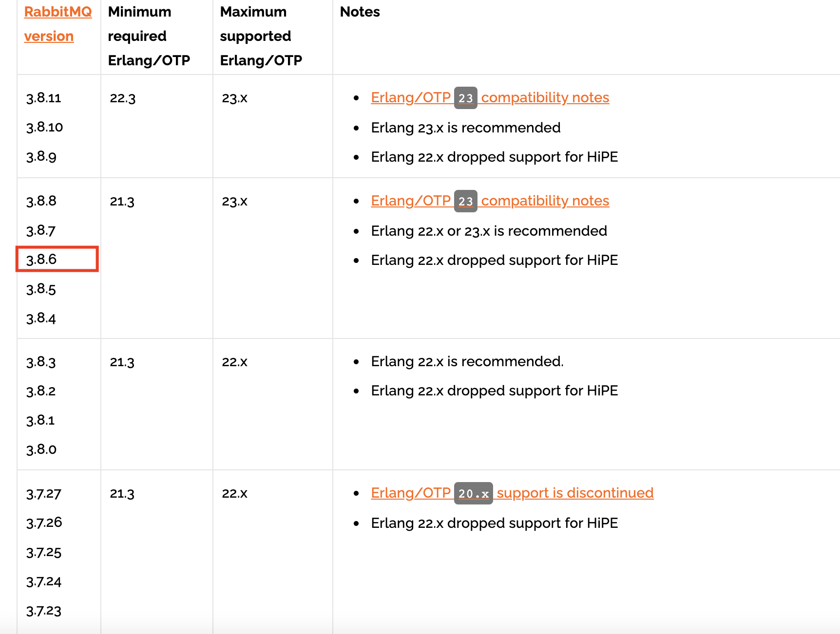Screen dimensions: 840x634
Task: Click version 3.8.4 in the table
Action: [41, 318]
